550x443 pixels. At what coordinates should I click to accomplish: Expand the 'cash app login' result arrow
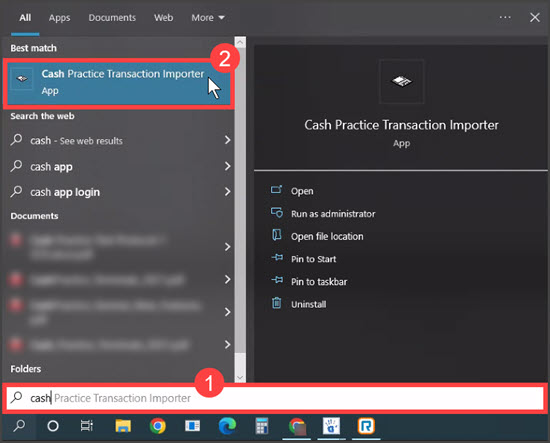click(228, 192)
